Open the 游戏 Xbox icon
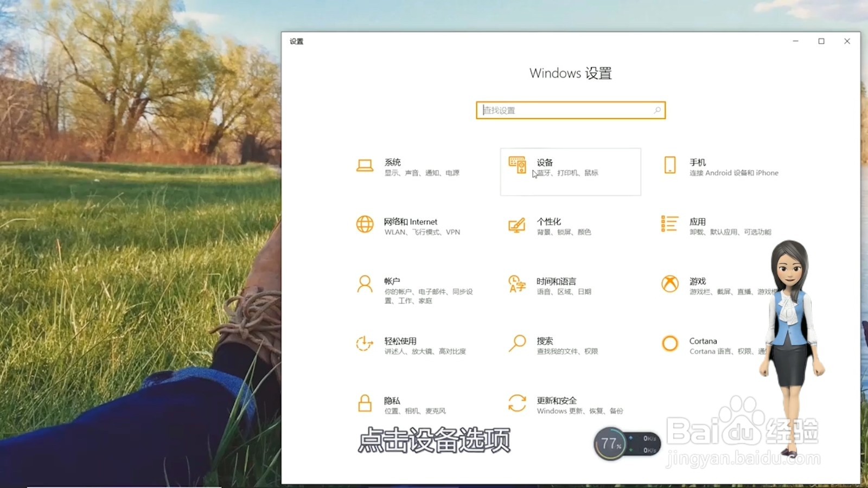The image size is (868, 488). pyautogui.click(x=670, y=284)
